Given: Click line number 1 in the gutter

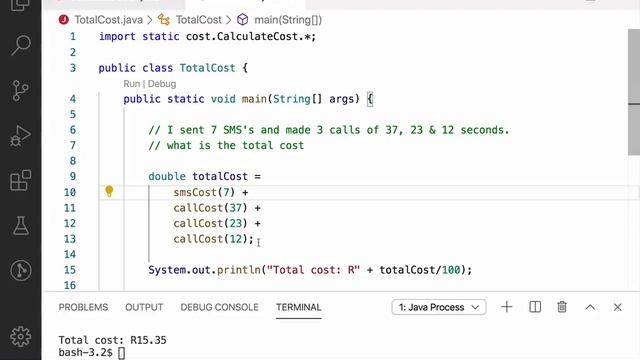Looking at the screenshot, I should [x=73, y=36].
